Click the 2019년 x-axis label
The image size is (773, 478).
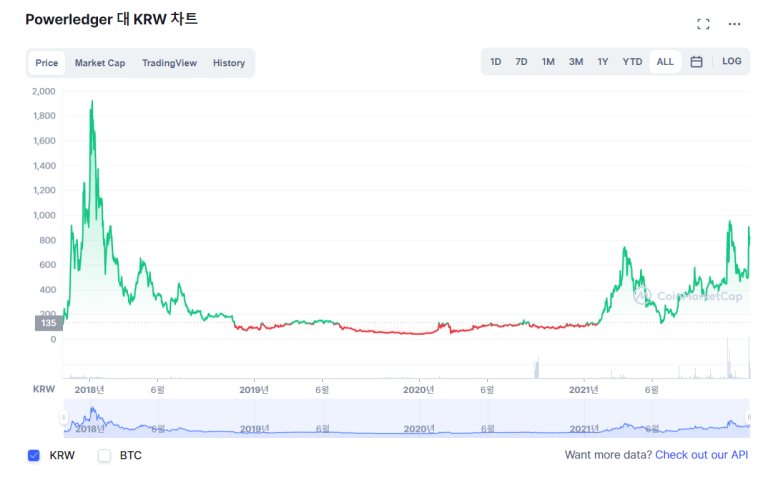pos(254,390)
